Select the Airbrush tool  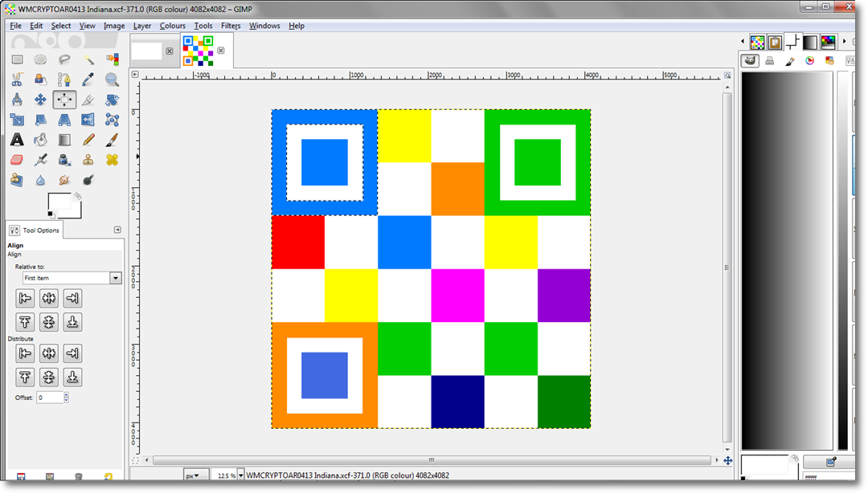point(40,160)
